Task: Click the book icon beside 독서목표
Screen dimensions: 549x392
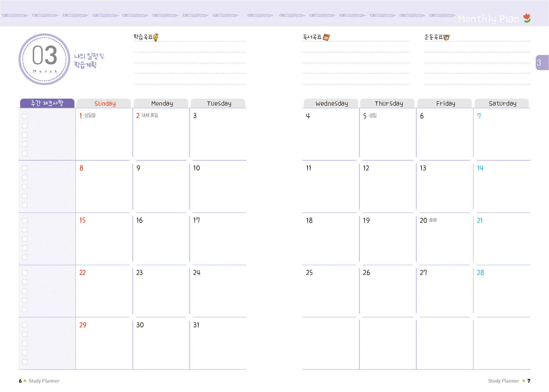Action: pos(326,37)
